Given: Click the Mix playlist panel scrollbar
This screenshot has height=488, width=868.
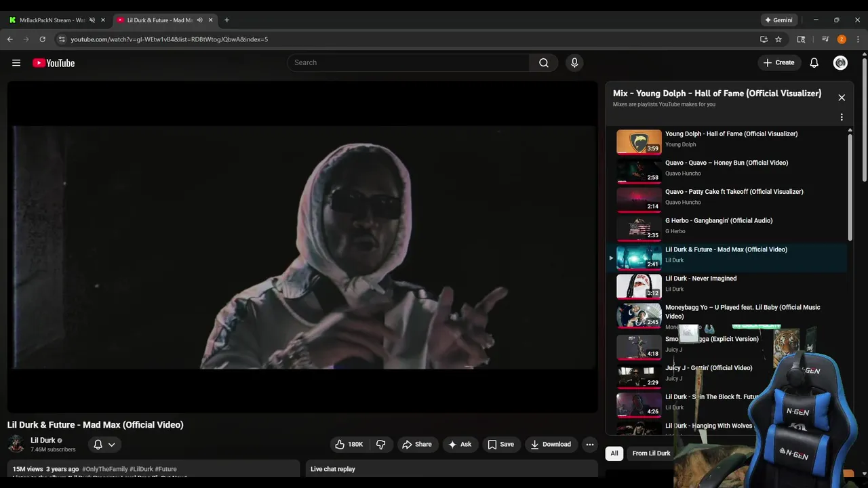Looking at the screenshot, I should tap(850, 186).
